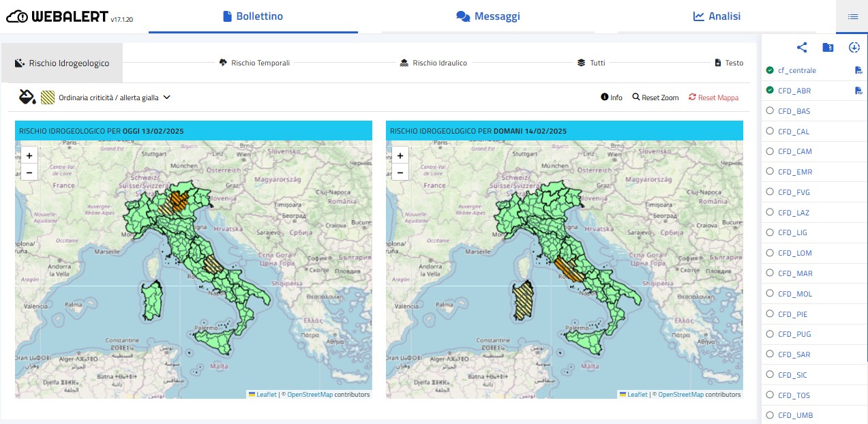Image resolution: width=868 pixels, height=424 pixels.
Task: Click the Reset Mappa button
Action: point(713,97)
